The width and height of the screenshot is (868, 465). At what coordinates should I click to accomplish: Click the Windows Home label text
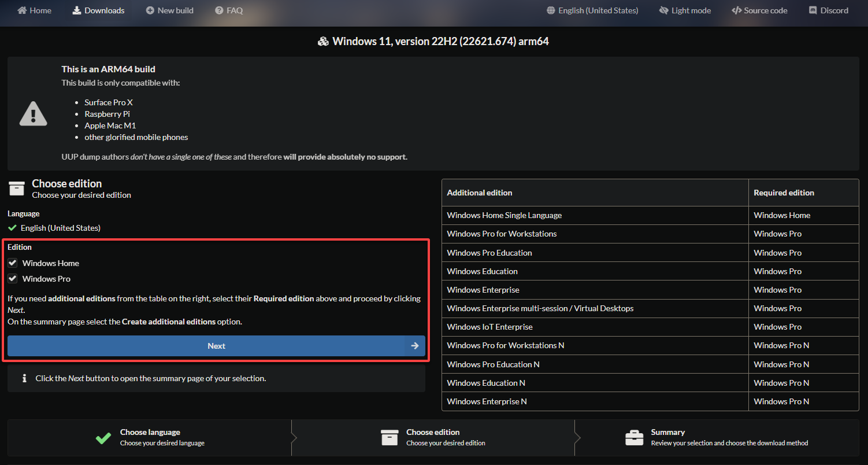coord(51,263)
